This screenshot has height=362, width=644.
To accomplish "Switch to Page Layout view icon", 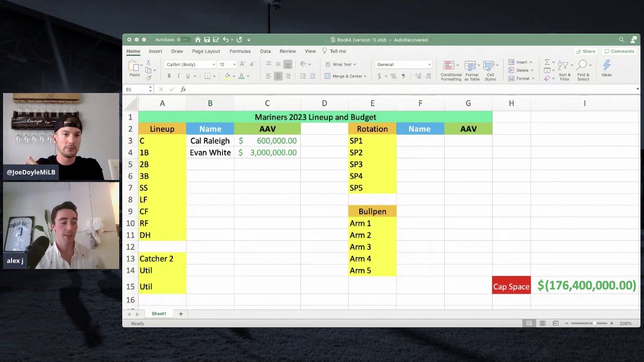I will pos(542,323).
